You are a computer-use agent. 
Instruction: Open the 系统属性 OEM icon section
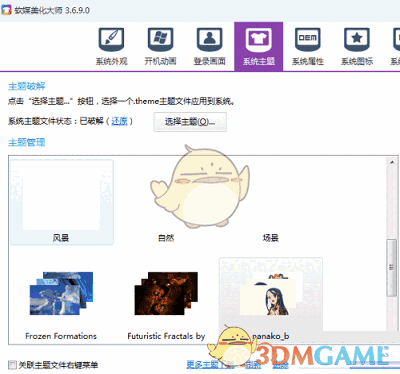(308, 47)
